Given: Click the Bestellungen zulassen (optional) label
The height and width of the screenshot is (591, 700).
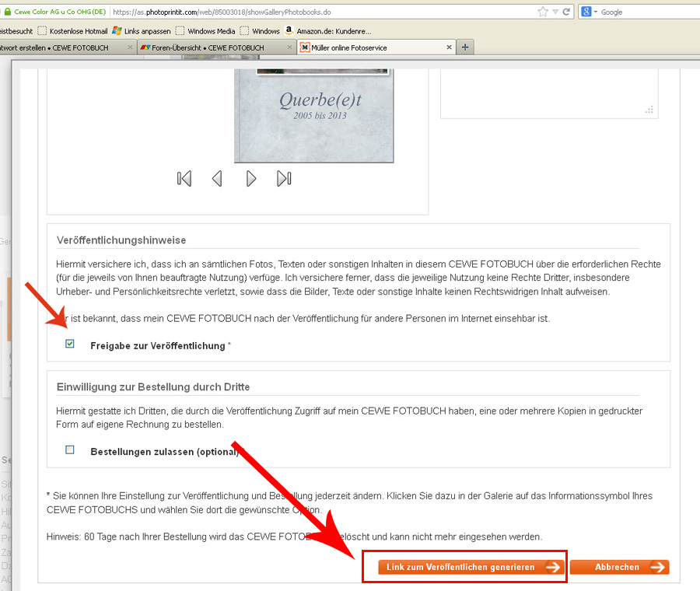Looking at the screenshot, I should pyautogui.click(x=165, y=451).
